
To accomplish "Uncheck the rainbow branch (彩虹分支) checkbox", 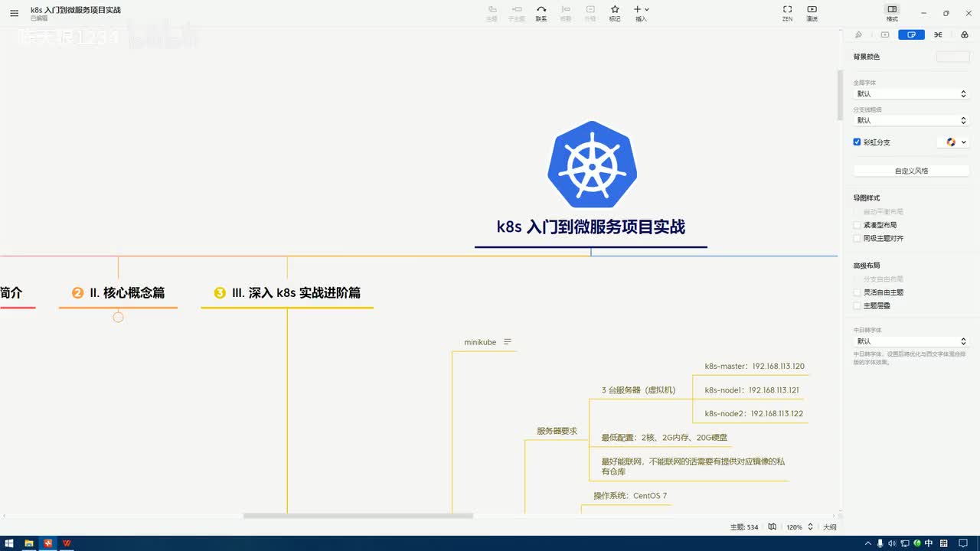I will pos(857,142).
